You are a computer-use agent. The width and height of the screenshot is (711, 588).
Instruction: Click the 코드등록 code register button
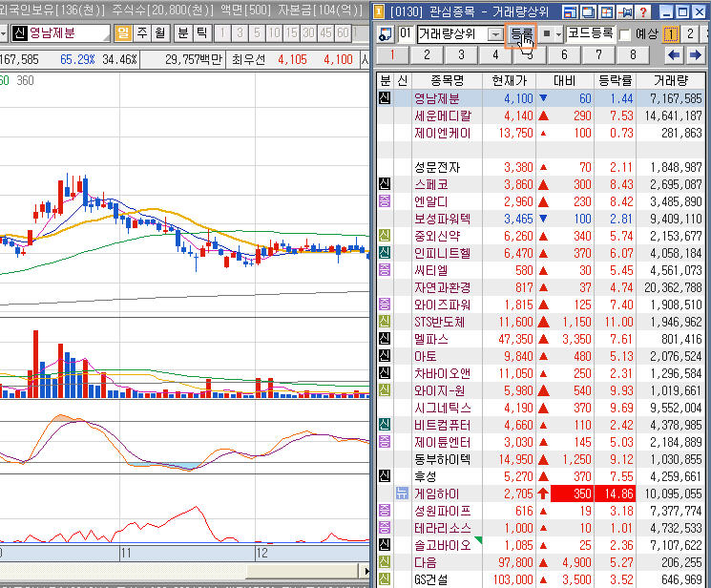(591, 34)
